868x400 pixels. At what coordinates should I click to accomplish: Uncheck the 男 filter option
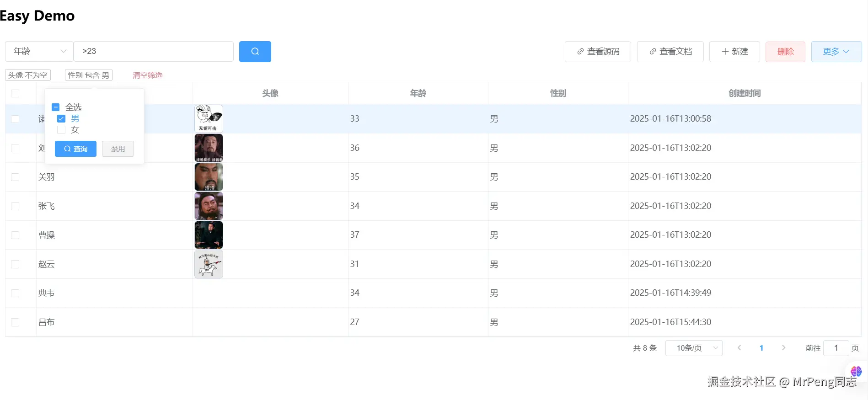(61, 118)
